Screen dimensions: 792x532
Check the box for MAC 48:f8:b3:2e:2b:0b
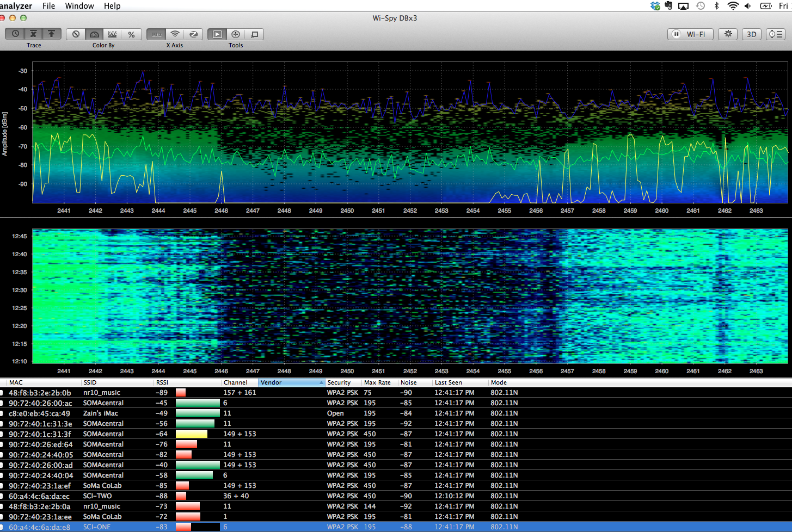(x=2, y=393)
